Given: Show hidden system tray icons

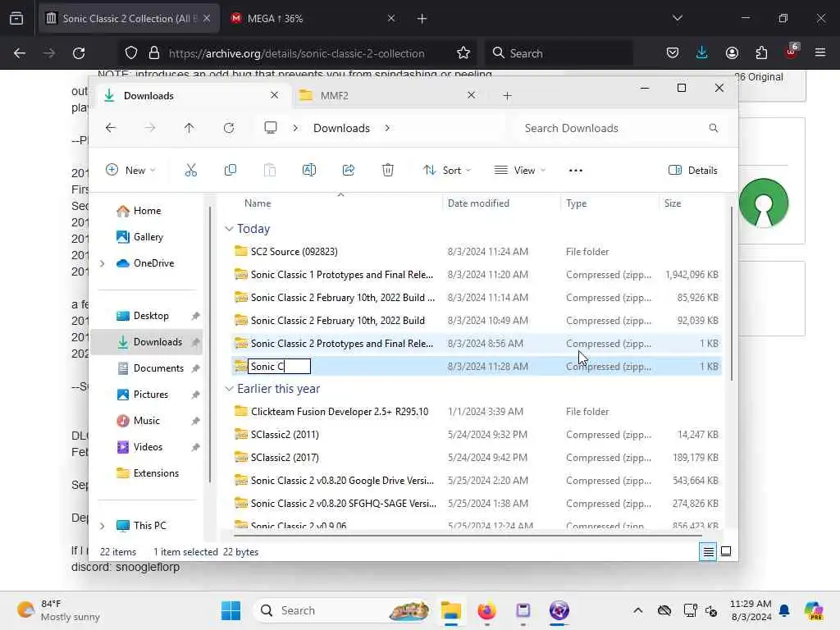Looking at the screenshot, I should (637, 610).
